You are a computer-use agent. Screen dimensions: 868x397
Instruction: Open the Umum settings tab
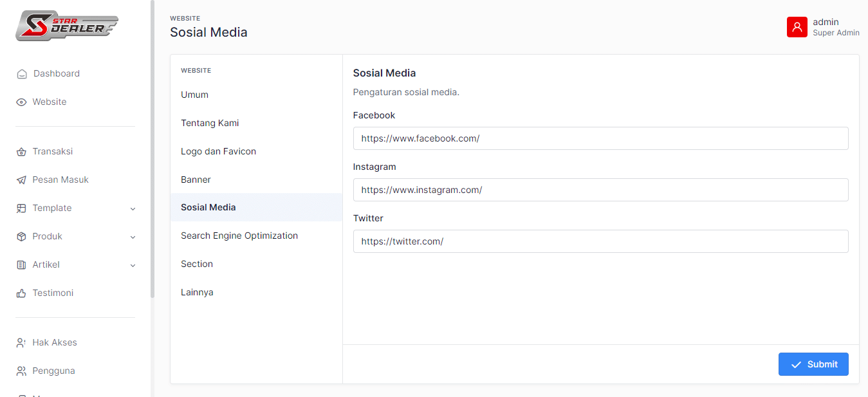click(x=195, y=95)
